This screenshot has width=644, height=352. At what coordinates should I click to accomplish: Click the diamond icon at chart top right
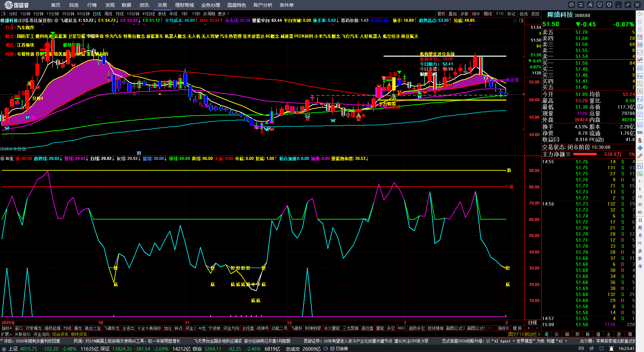pyautogui.click(x=515, y=20)
